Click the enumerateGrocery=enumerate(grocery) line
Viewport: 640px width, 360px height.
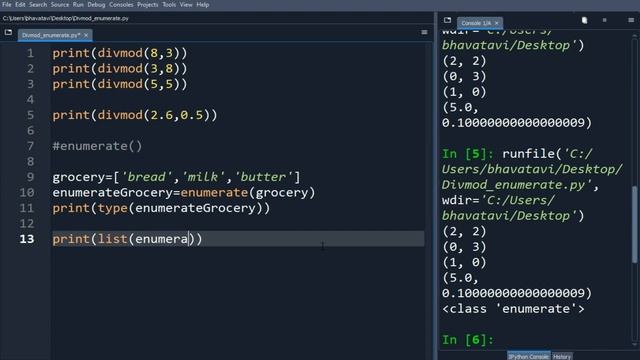coord(184,193)
